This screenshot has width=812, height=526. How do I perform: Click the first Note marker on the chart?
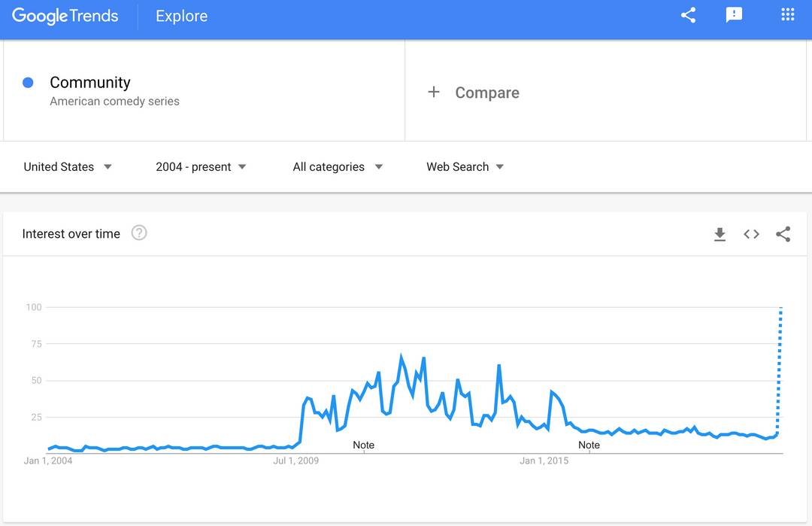click(363, 445)
